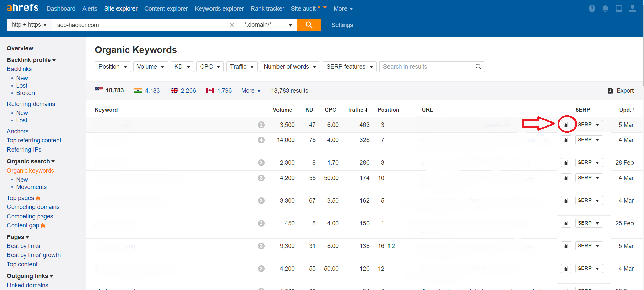This screenshot has height=290, width=644.
Task: Open the *.domain/* mode dropdown
Action: (x=268, y=25)
